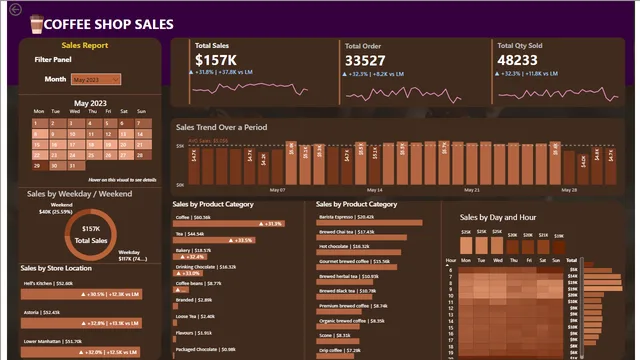
Task: Select day 14 in the calendar
Action: [x=144, y=134]
